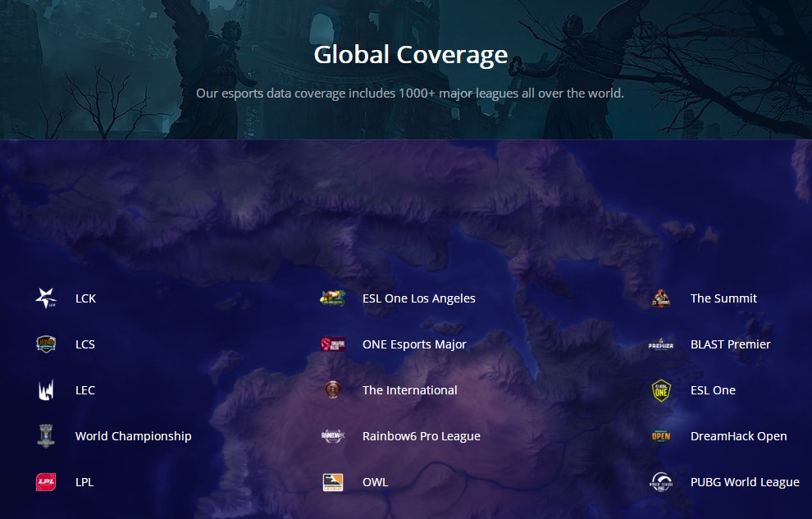Click the LCK star logo icon
This screenshot has width=812, height=519.
pyautogui.click(x=46, y=298)
